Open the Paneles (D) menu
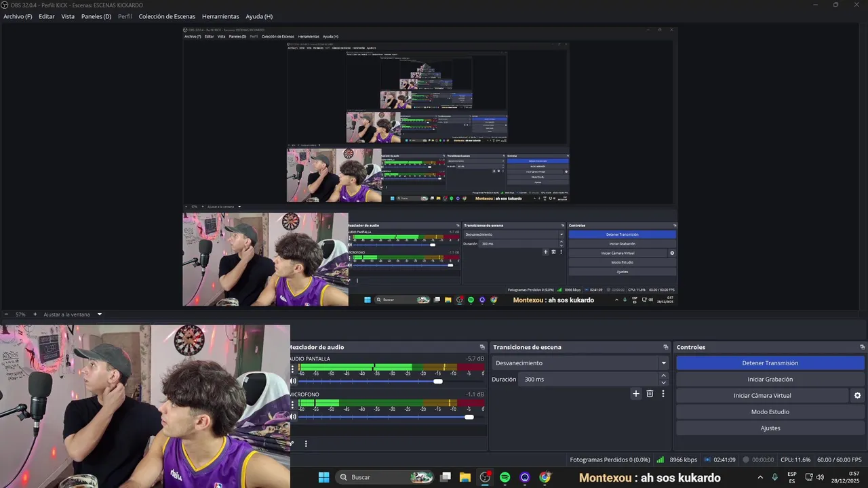 pos(96,16)
